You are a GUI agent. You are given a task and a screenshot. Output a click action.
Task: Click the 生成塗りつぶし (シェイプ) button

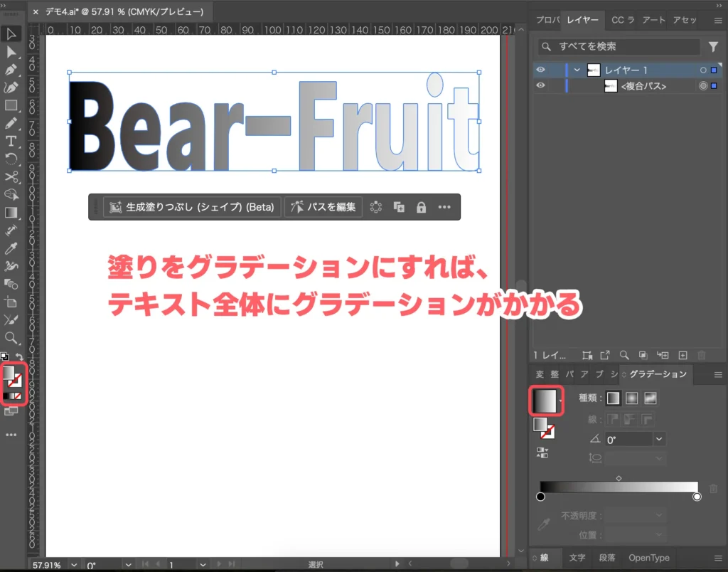(192, 207)
